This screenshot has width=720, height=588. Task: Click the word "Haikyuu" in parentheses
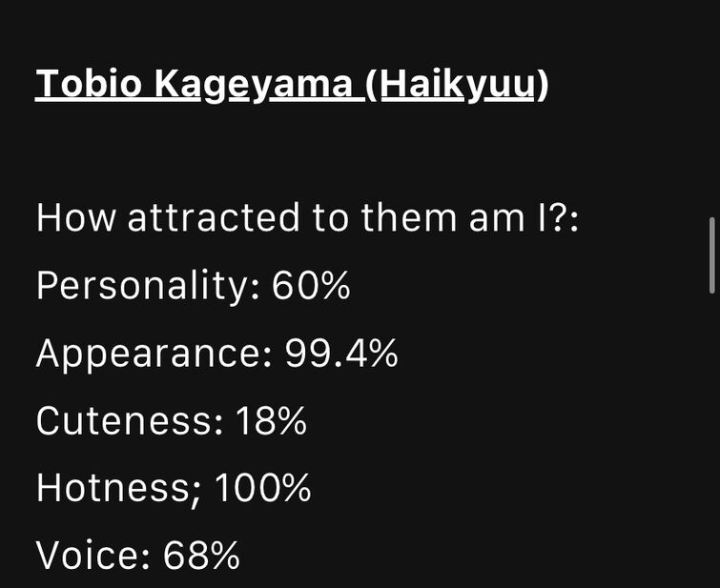[458, 86]
